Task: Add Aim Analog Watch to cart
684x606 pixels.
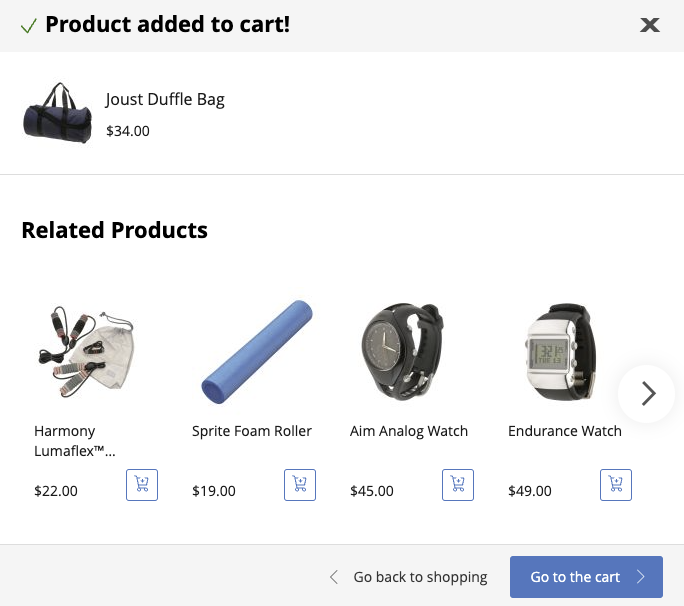Action: tap(458, 485)
